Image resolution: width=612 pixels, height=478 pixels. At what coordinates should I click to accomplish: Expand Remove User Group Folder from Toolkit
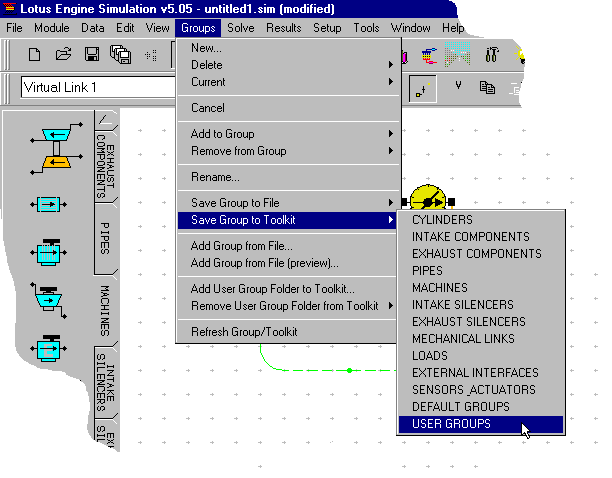click(288, 306)
